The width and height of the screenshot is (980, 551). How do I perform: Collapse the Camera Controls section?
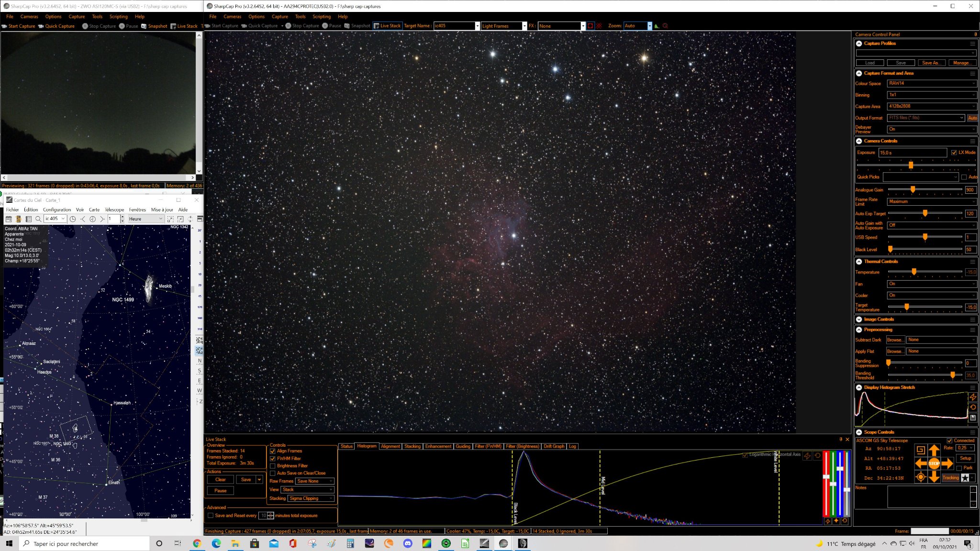(x=859, y=141)
